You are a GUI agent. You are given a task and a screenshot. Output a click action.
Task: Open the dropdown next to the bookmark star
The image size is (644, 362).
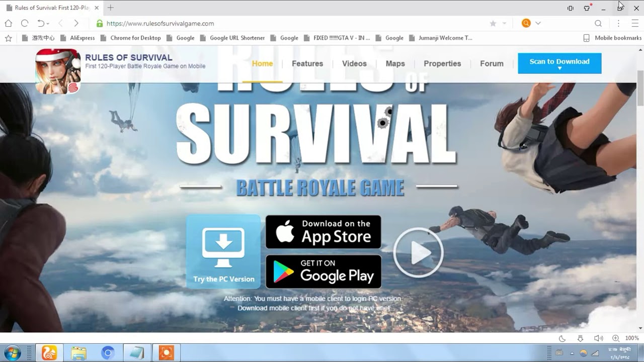pos(504,24)
